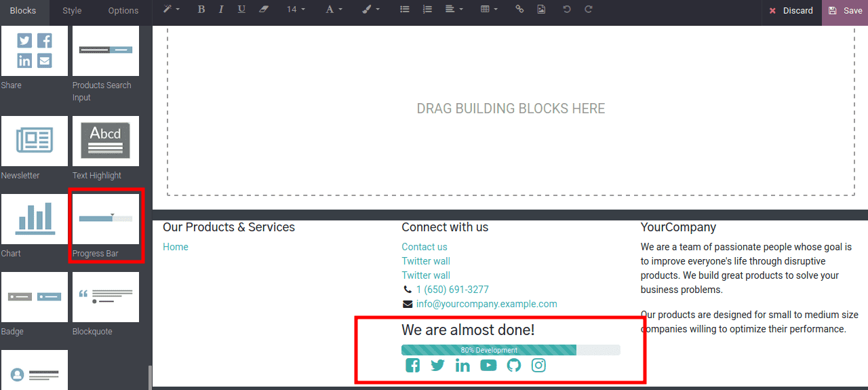Click the 'We are almost done!' heading
The image size is (868, 390).
pyautogui.click(x=468, y=330)
